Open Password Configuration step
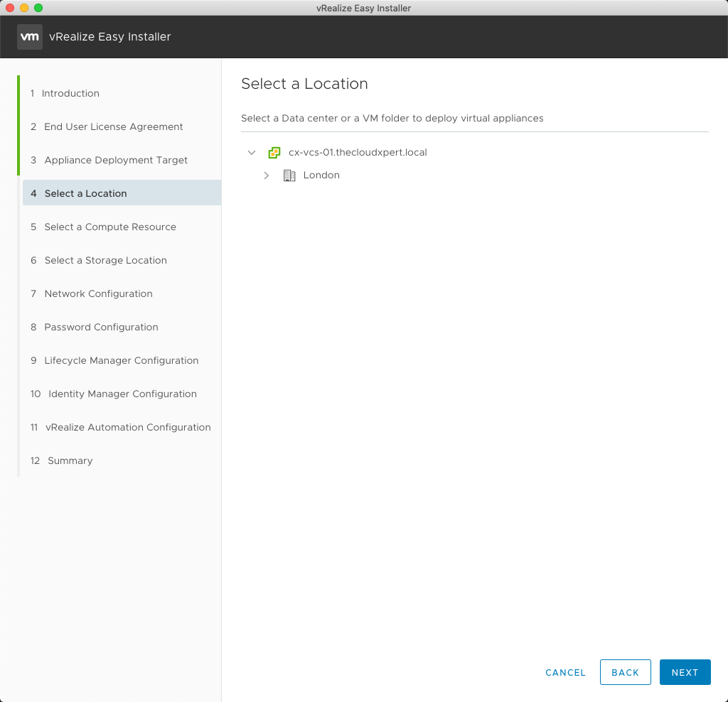728x702 pixels. tap(101, 327)
